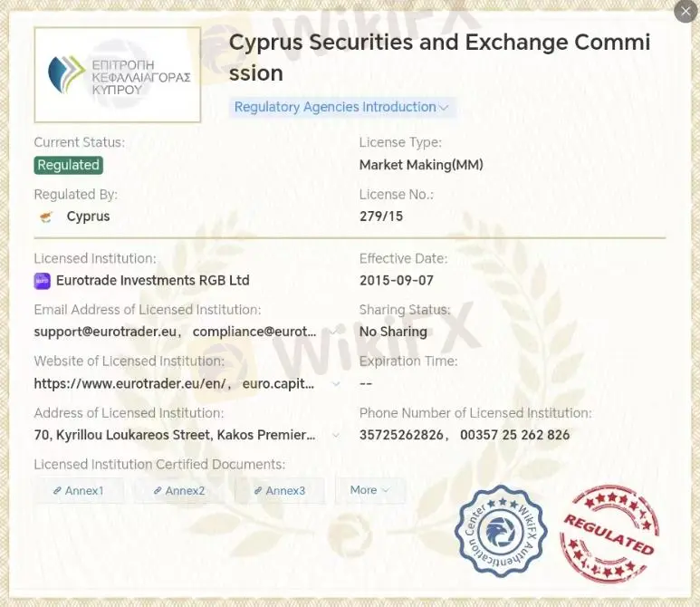Click the blue WikiFX Authentication Center stamp
Viewport: 700px width, 607px height.
[501, 532]
